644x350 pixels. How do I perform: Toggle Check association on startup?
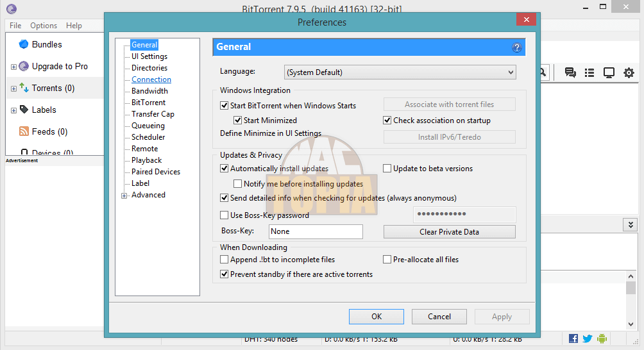[x=387, y=121]
